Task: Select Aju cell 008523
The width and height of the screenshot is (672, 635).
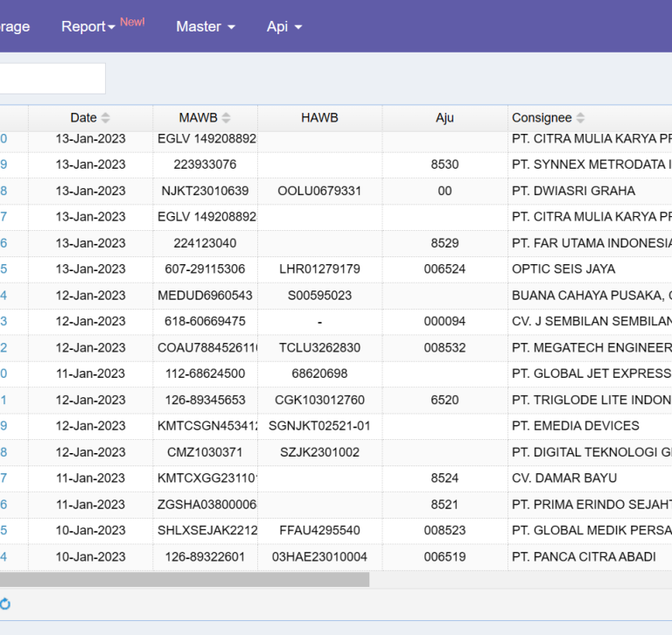Action: [444, 530]
